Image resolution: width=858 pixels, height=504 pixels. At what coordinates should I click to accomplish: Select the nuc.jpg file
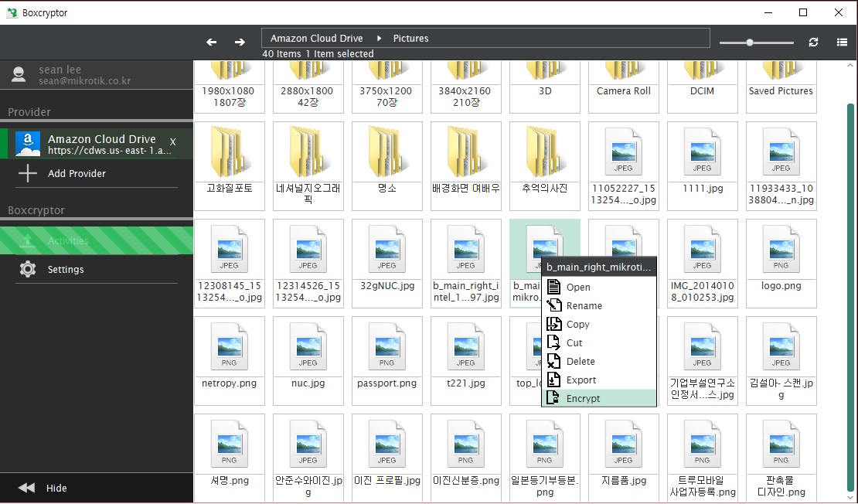coord(308,361)
